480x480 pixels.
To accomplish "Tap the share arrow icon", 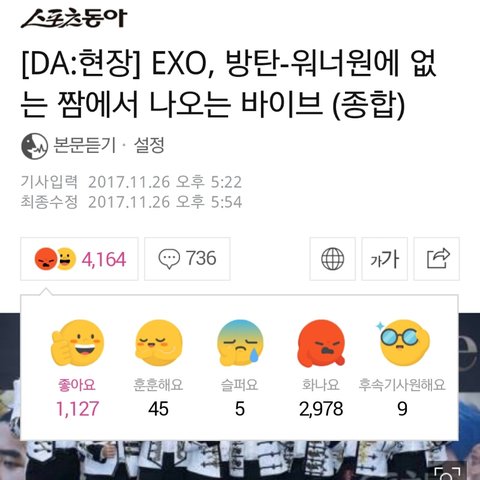I will (437, 259).
